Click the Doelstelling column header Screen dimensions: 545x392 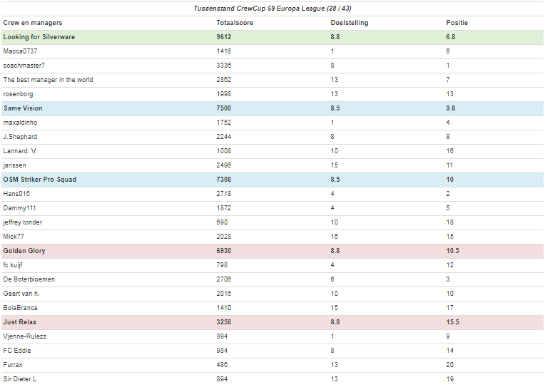[x=350, y=23]
